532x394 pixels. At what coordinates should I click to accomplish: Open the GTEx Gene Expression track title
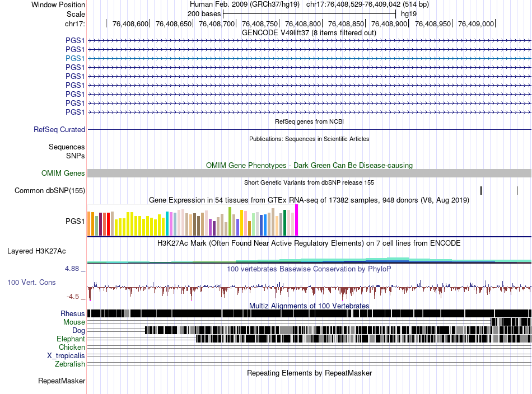tap(309, 200)
